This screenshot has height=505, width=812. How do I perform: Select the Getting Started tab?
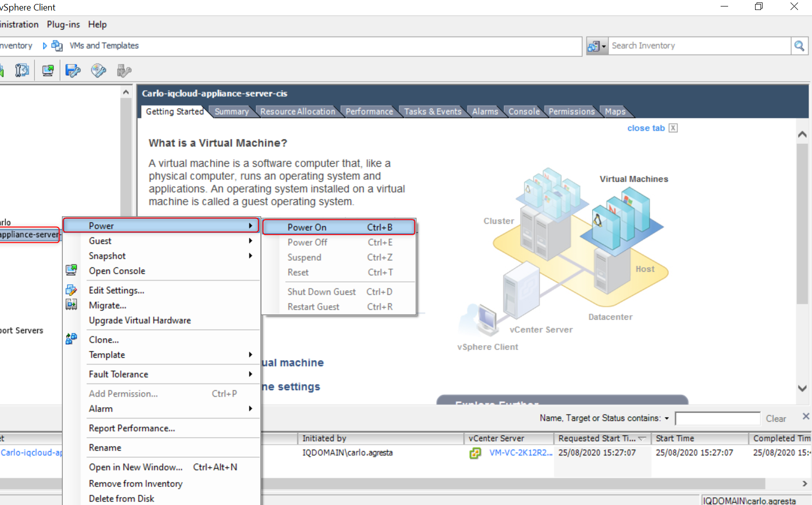[175, 111]
